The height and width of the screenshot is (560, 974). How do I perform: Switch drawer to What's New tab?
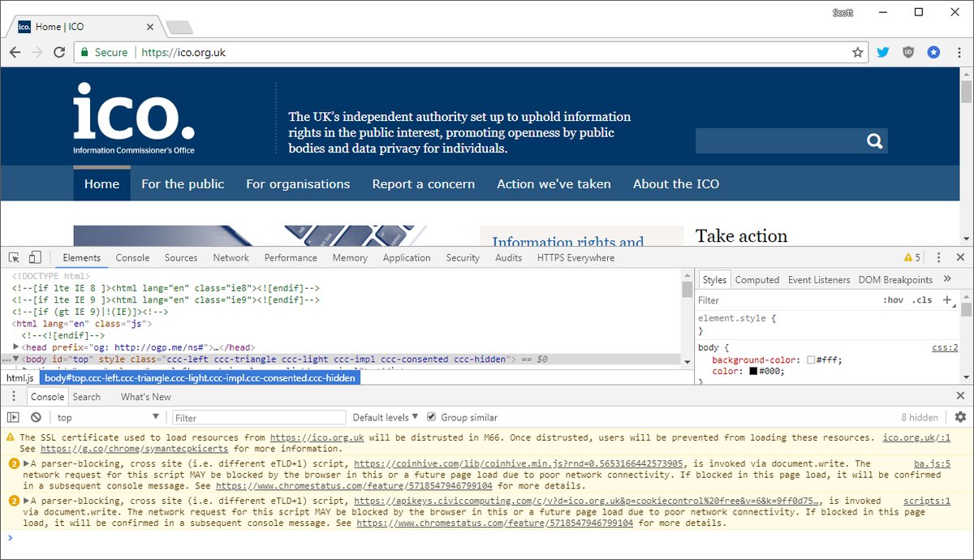[x=146, y=397]
